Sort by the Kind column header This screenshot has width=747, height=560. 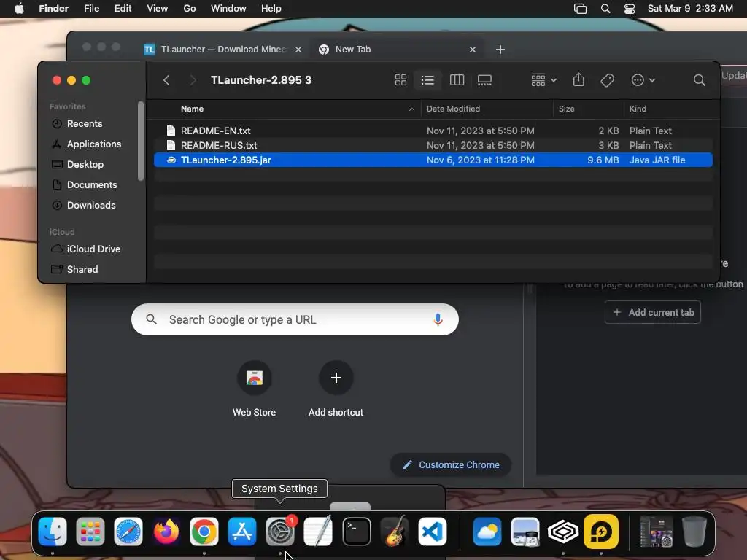(x=638, y=109)
